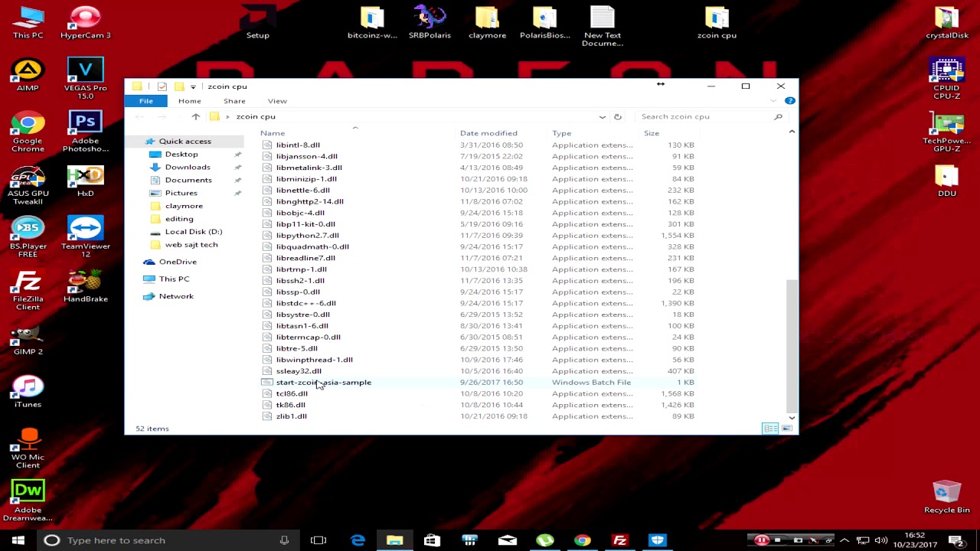Open the View ribbon tab
Viewport: 980px width, 551px height.
[x=277, y=101]
